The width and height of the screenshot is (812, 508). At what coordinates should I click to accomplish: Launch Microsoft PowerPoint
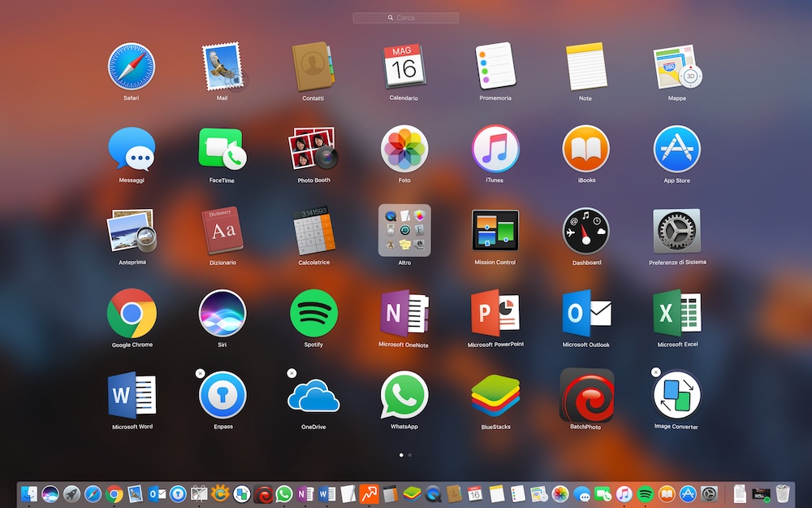pyautogui.click(x=495, y=313)
